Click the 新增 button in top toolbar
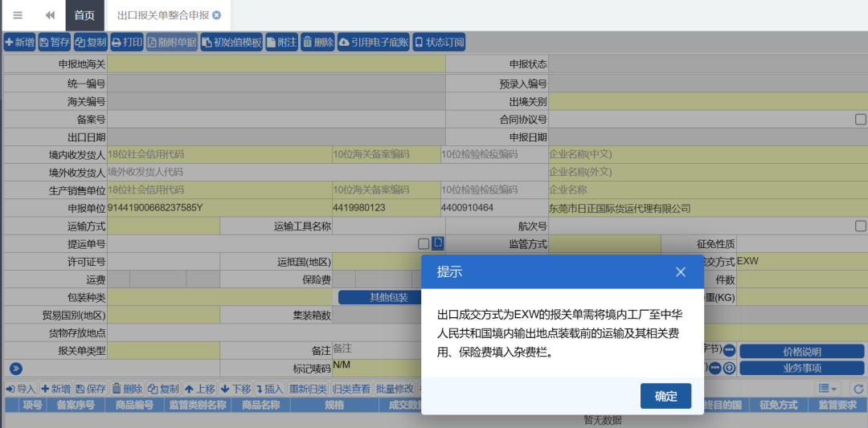The height and width of the screenshot is (428, 868). click(19, 43)
